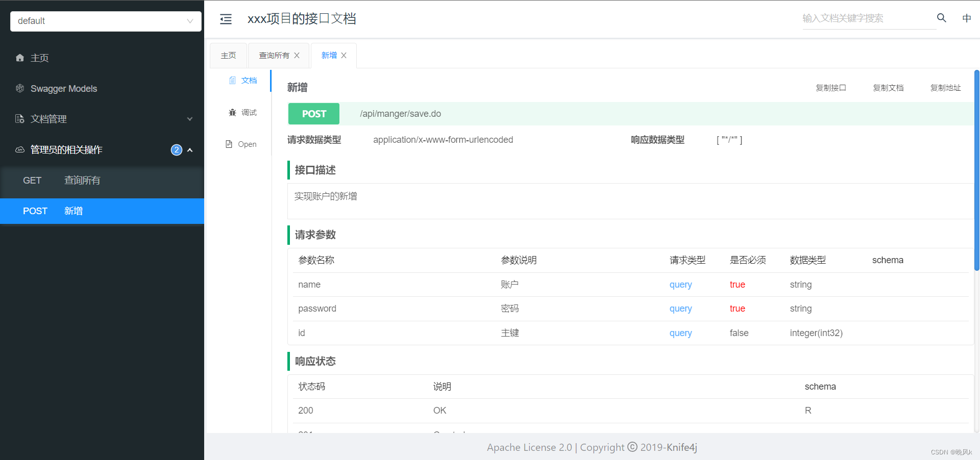This screenshot has height=460, width=980.
Task: Click the 调试 bug icon
Action: pyautogui.click(x=232, y=112)
